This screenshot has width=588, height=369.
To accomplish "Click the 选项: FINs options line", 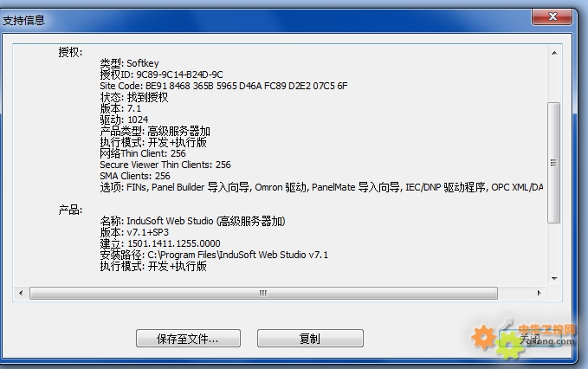I will (321, 187).
